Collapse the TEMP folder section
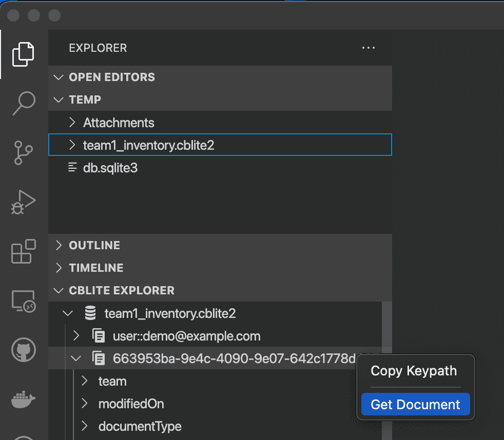The height and width of the screenshot is (440, 504). [x=59, y=99]
